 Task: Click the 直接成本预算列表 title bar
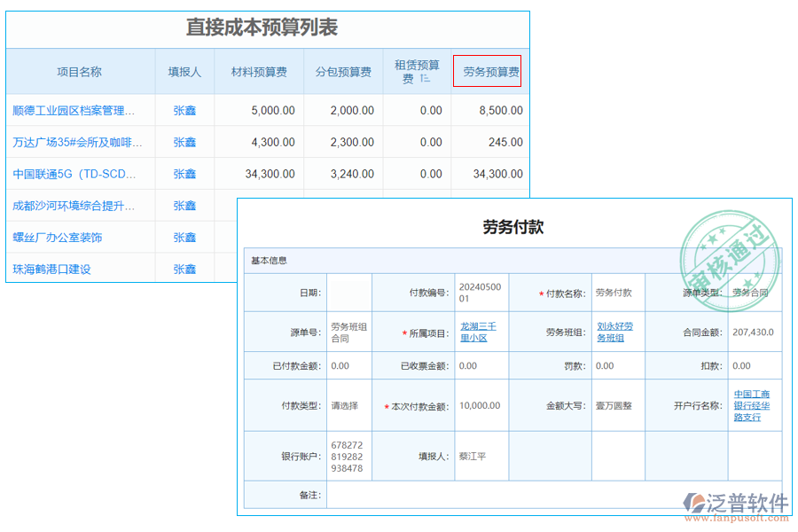tap(264, 27)
